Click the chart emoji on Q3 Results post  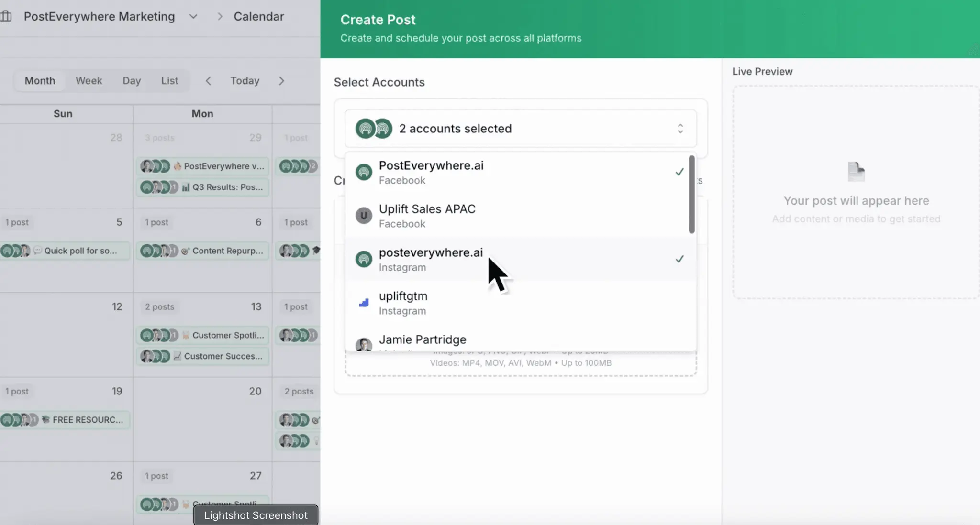186,187
